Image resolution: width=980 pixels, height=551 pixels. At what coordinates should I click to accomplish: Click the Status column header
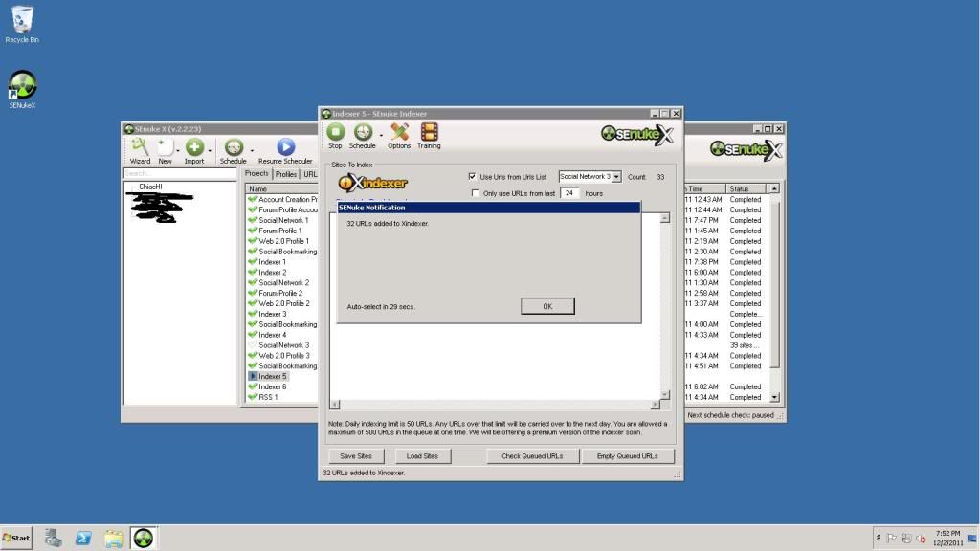(747, 188)
